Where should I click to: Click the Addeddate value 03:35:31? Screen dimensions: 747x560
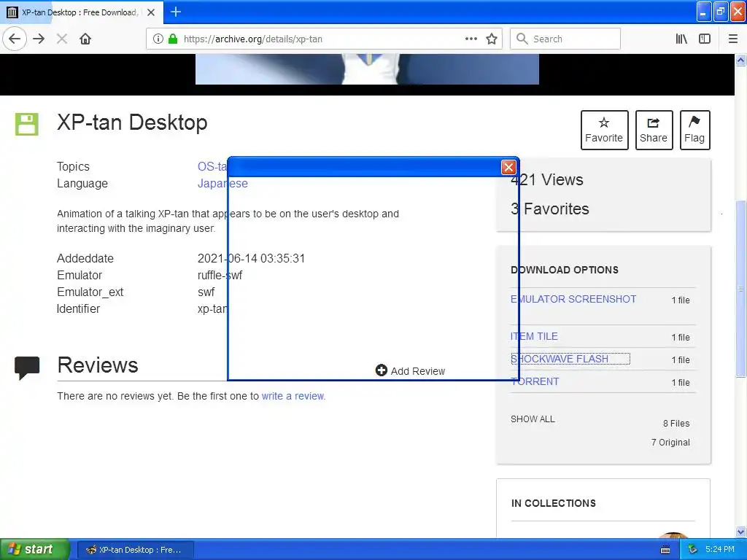tap(282, 259)
